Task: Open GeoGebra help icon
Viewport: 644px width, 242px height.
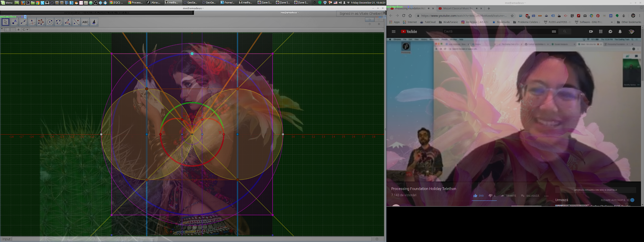Action: tap(370, 24)
